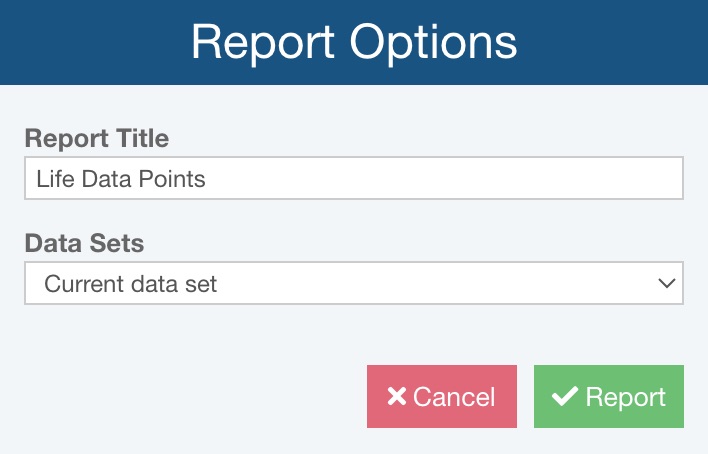This screenshot has width=708, height=454.
Task: Click the "Report Options" dialog header
Action: click(x=354, y=42)
